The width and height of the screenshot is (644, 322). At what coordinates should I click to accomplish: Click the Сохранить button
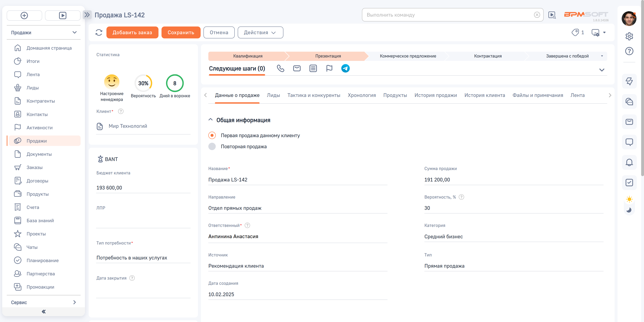point(181,33)
